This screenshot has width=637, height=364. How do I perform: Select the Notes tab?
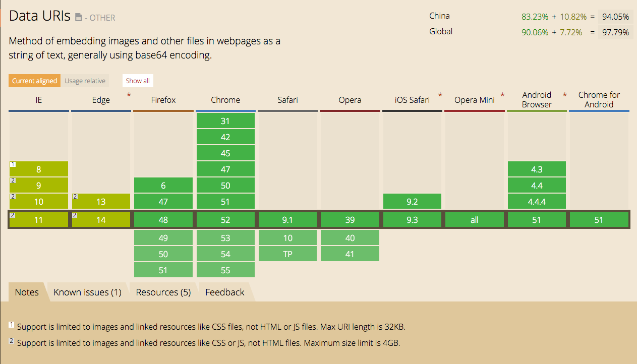(x=27, y=292)
